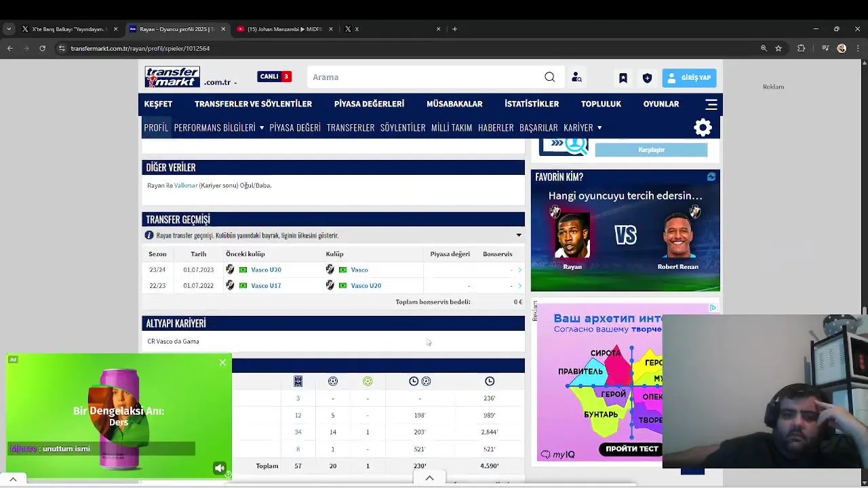
Task: Expand the KARİYER dropdown
Action: (583, 127)
